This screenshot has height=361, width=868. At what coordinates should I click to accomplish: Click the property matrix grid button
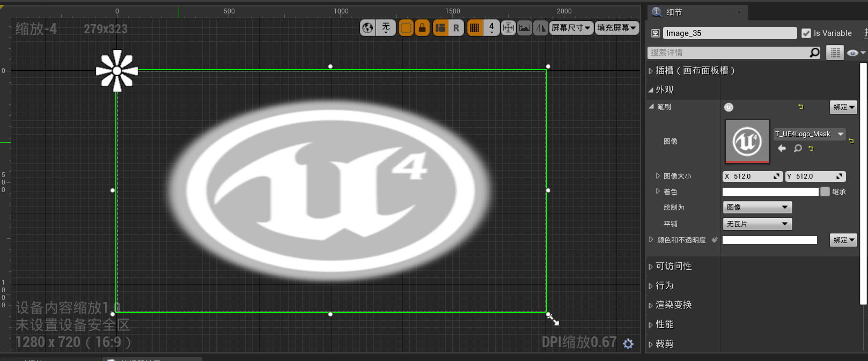835,53
